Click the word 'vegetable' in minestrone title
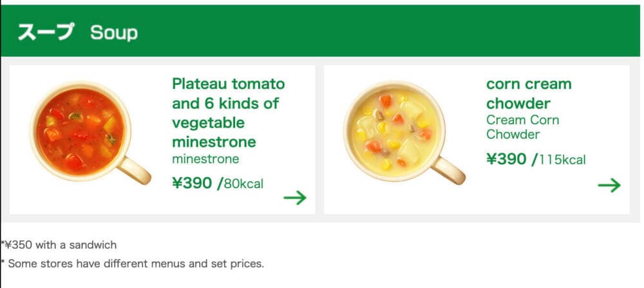The width and height of the screenshot is (644, 288). coord(208,123)
